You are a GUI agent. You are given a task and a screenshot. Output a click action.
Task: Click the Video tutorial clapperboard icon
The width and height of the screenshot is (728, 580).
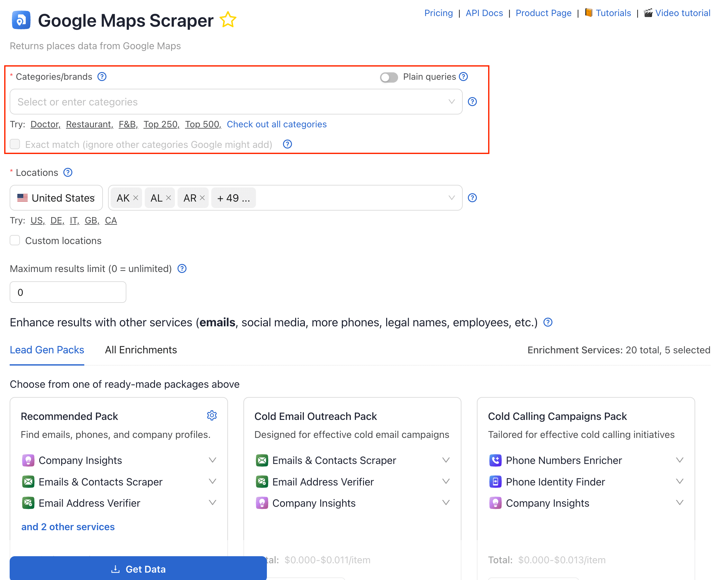pyautogui.click(x=648, y=13)
